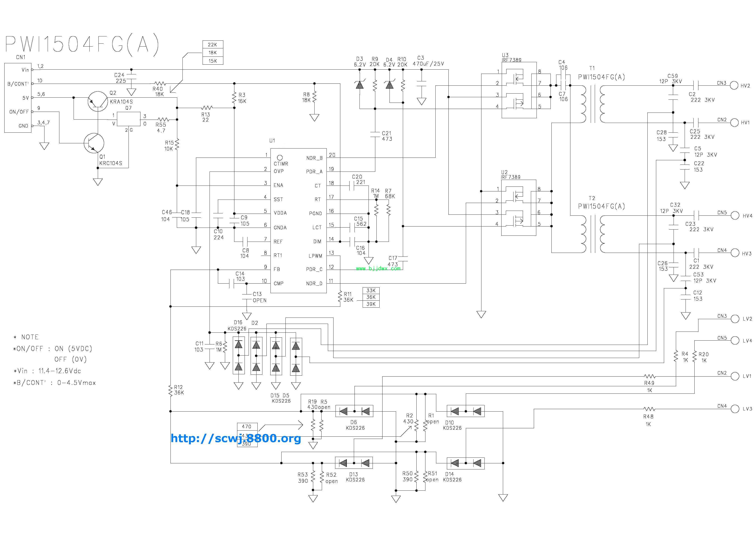Click the U1 'CTIMR' pin label

[x=281, y=164]
